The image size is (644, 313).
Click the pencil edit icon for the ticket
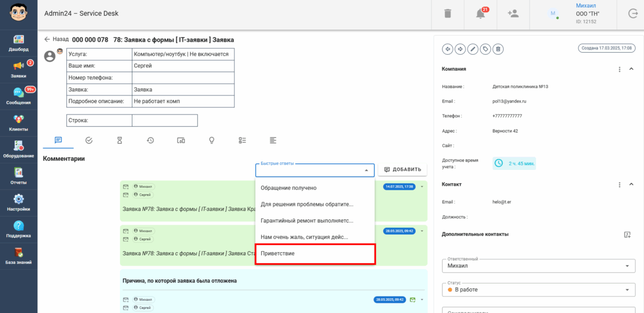coord(473,49)
